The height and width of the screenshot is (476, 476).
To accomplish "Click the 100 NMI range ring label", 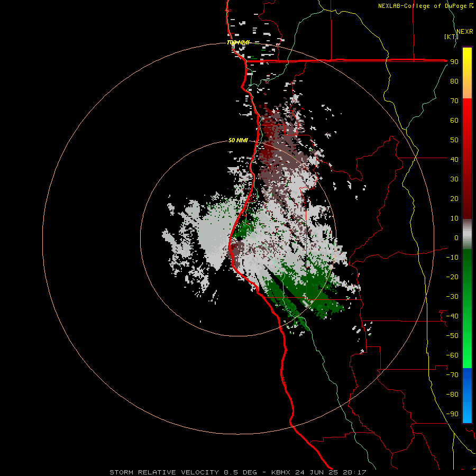I will pyautogui.click(x=238, y=42).
